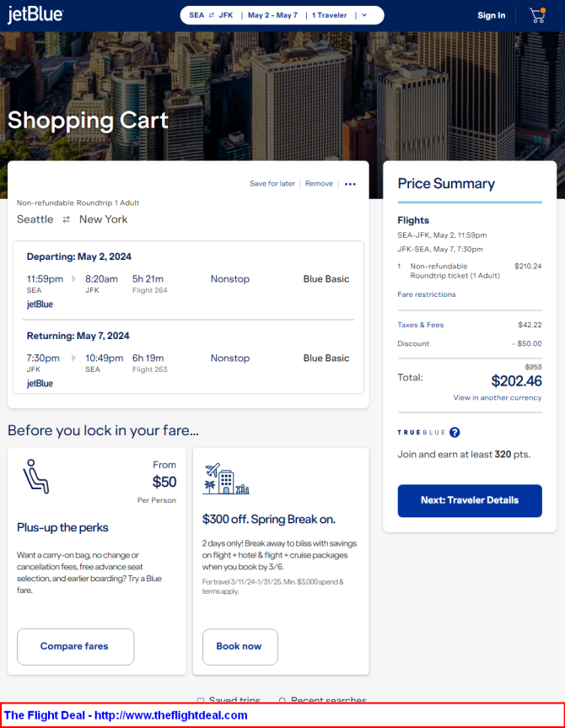Screen dimensions: 565x728
Task: Click the seat icon on perks card
Action: pyautogui.click(x=35, y=477)
